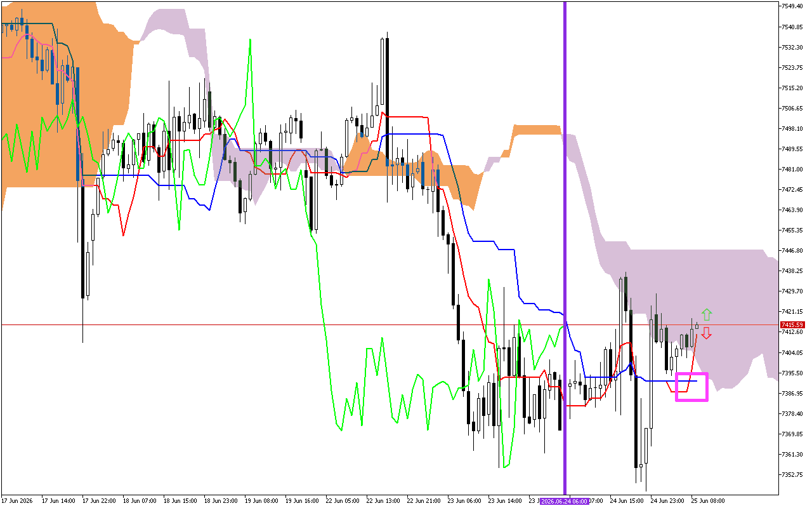Click the green up arrow marker
812x508 pixels.
click(x=707, y=314)
